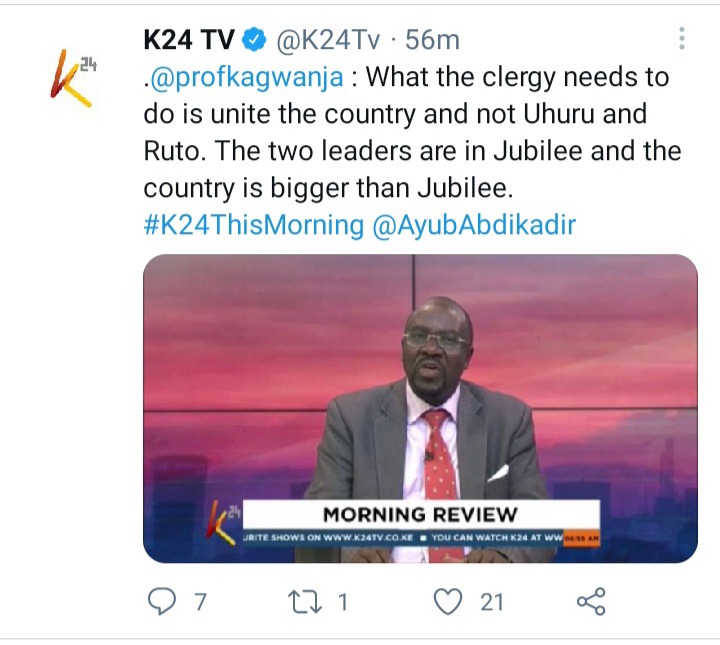Screen dimensions: 720x645
Task: Click likes count number 21
Action: pyautogui.click(x=492, y=602)
